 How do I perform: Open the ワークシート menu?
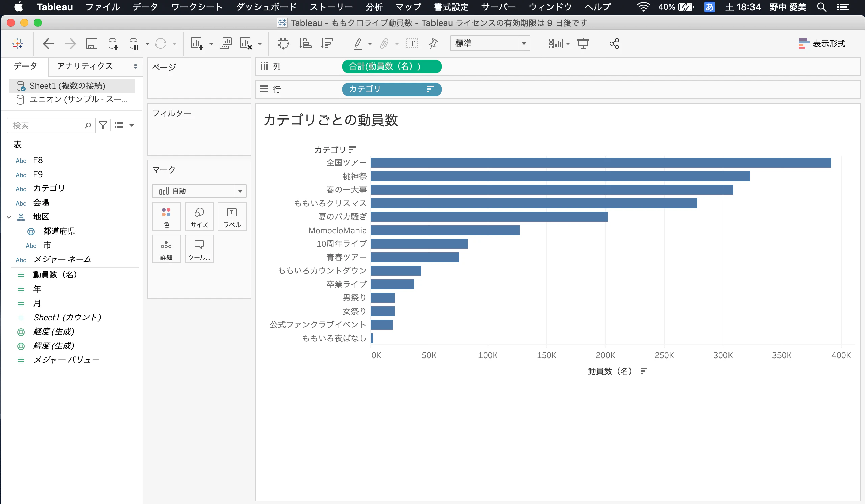click(197, 7)
